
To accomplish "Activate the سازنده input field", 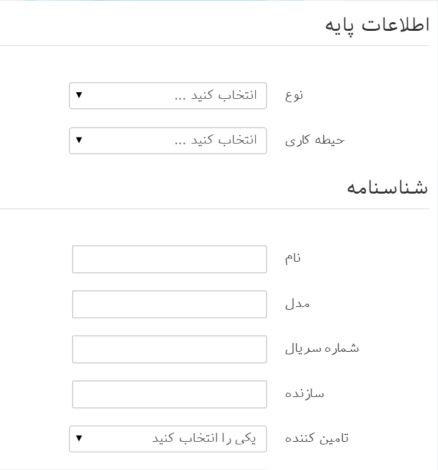I will pyautogui.click(x=169, y=394).
